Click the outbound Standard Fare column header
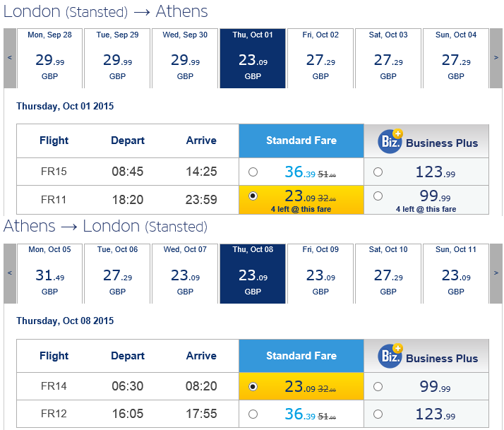Image resolution: width=504 pixels, height=430 pixels. [301, 141]
